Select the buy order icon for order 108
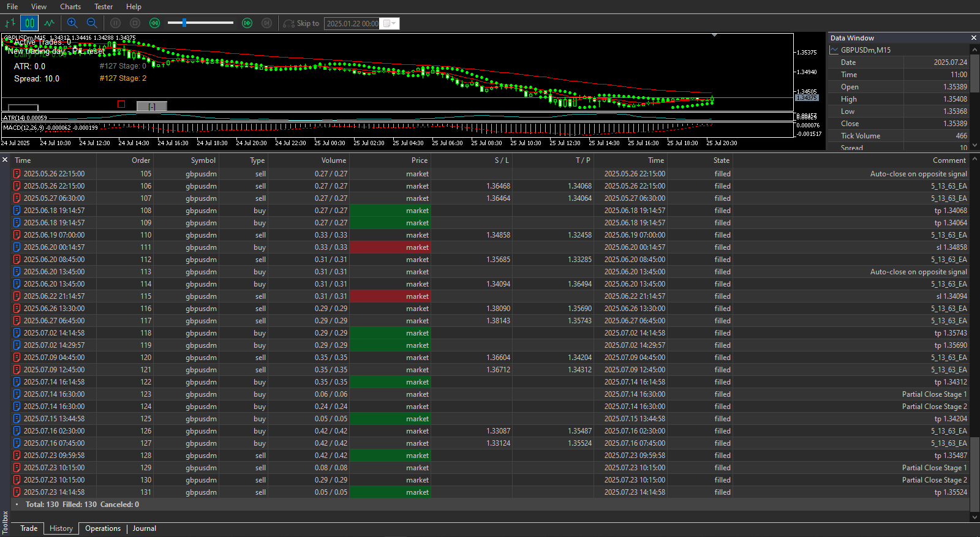 17,211
